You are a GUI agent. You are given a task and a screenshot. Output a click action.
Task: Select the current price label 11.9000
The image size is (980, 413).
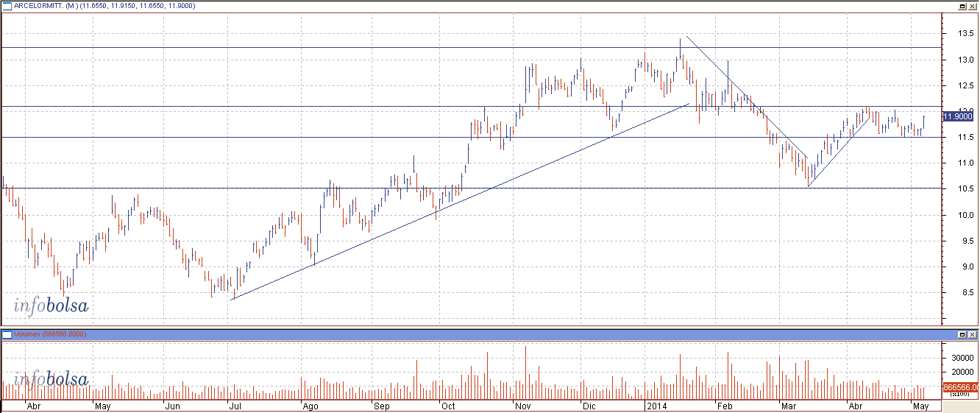coord(957,116)
